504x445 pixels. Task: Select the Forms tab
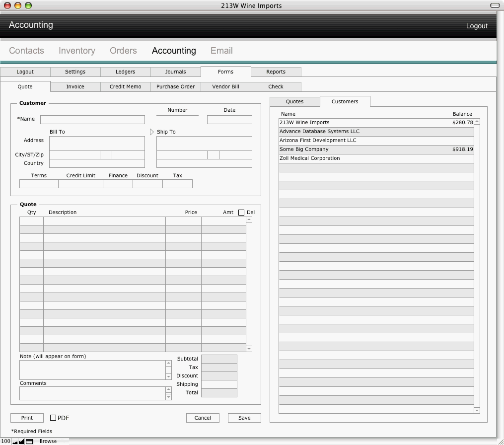pyautogui.click(x=225, y=72)
